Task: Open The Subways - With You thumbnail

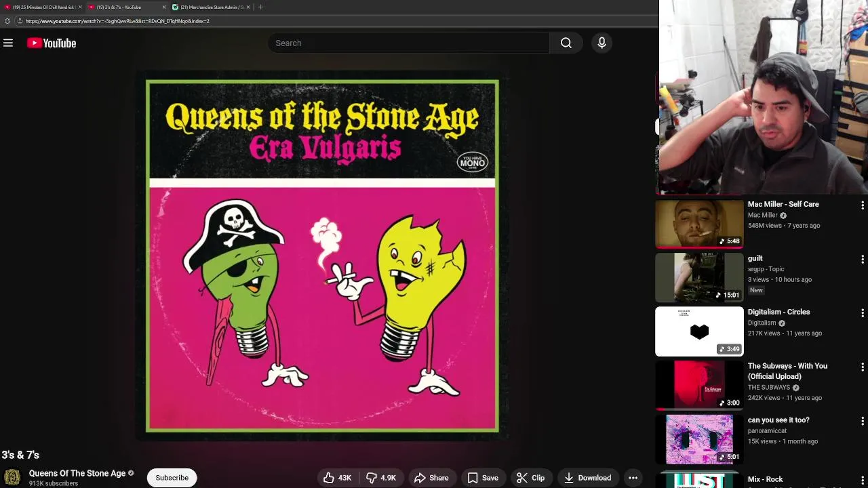Action: tap(699, 385)
